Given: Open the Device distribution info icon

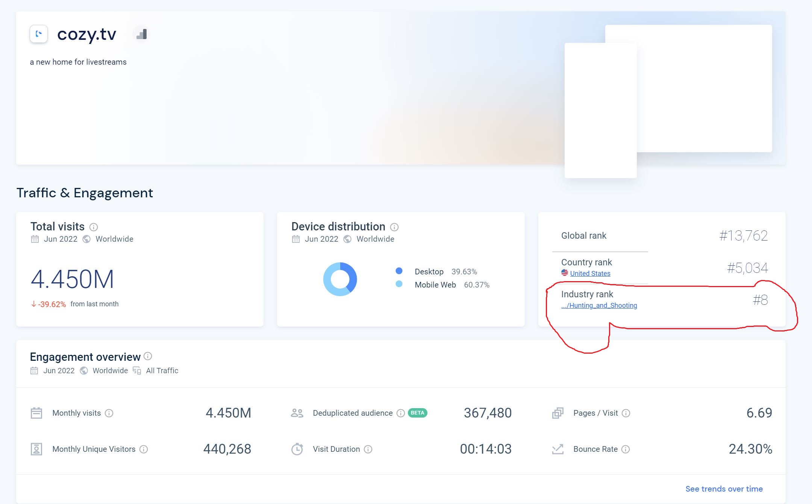Looking at the screenshot, I should (x=394, y=227).
